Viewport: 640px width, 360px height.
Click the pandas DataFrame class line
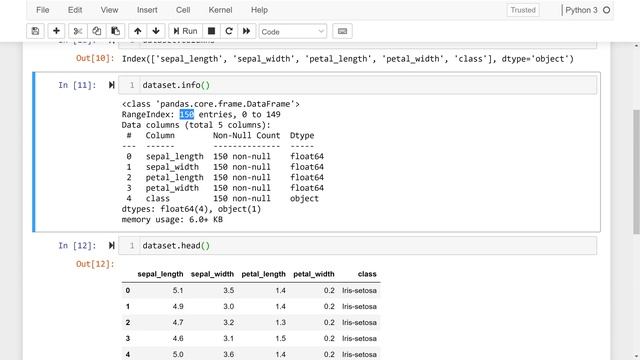[x=211, y=104]
